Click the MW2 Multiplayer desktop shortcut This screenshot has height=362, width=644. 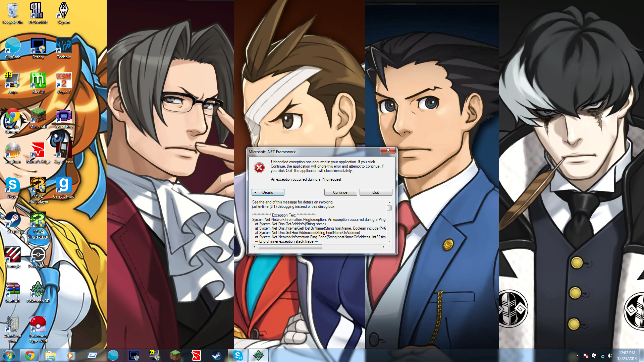tap(38, 190)
